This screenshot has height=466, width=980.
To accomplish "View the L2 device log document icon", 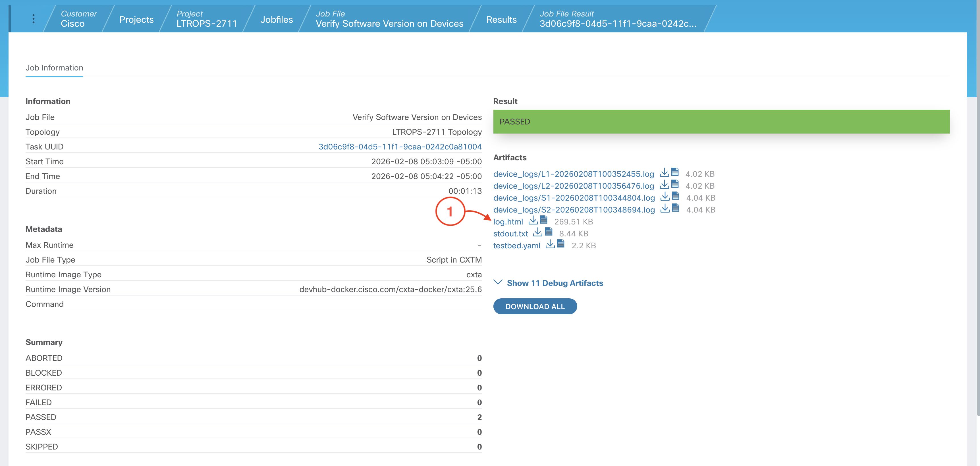I will [x=675, y=184].
